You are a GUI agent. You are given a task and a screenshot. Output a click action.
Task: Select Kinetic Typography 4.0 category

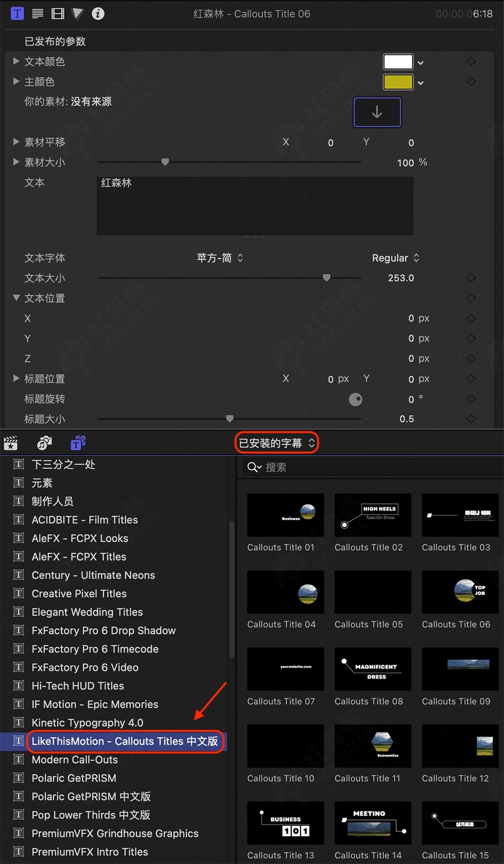(87, 722)
